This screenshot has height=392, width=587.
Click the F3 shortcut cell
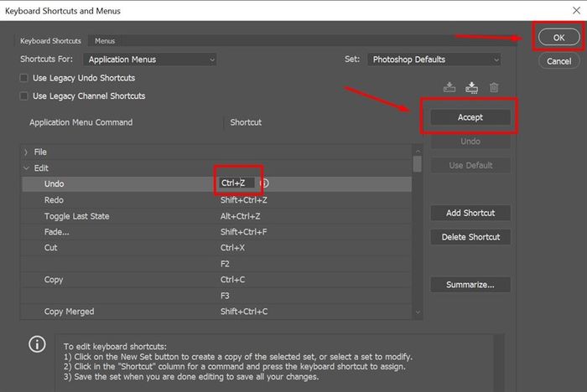225,296
